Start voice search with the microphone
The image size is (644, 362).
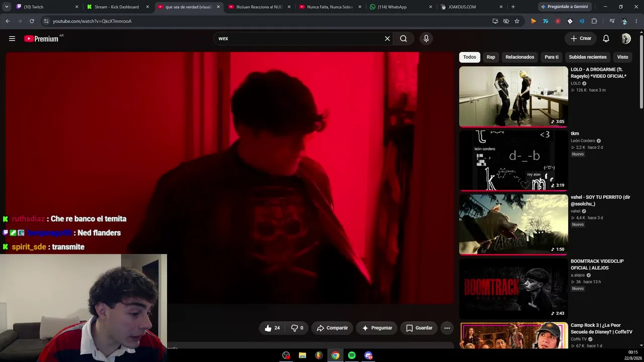[x=426, y=39]
